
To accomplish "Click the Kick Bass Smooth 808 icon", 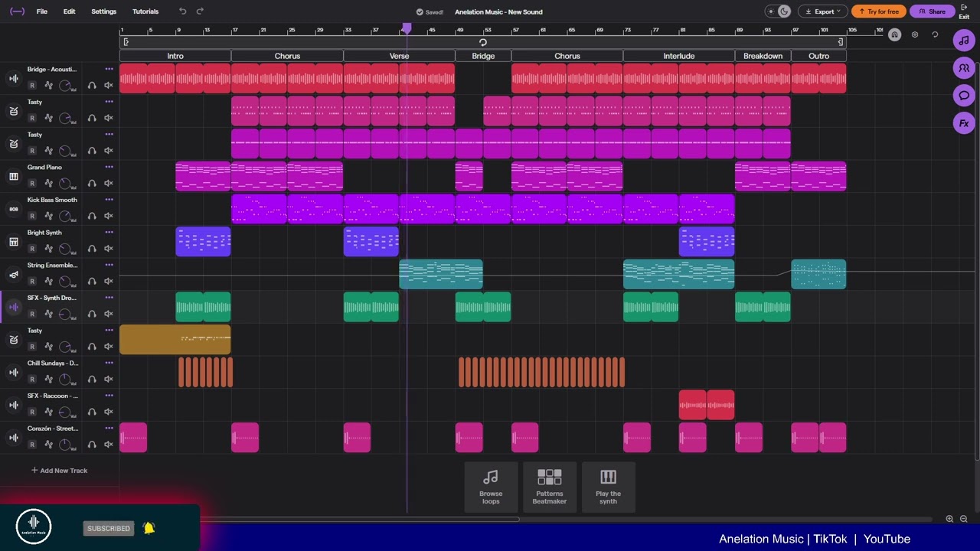I will (13, 210).
